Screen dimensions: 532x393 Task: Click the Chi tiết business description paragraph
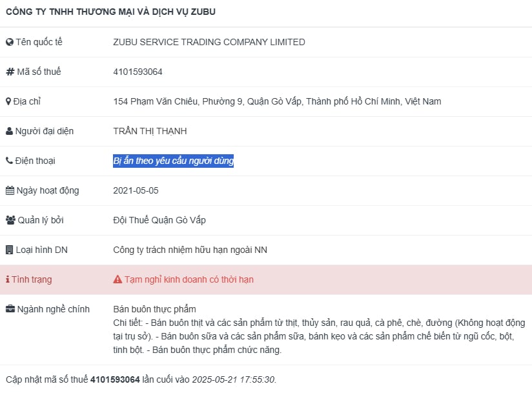(319, 336)
